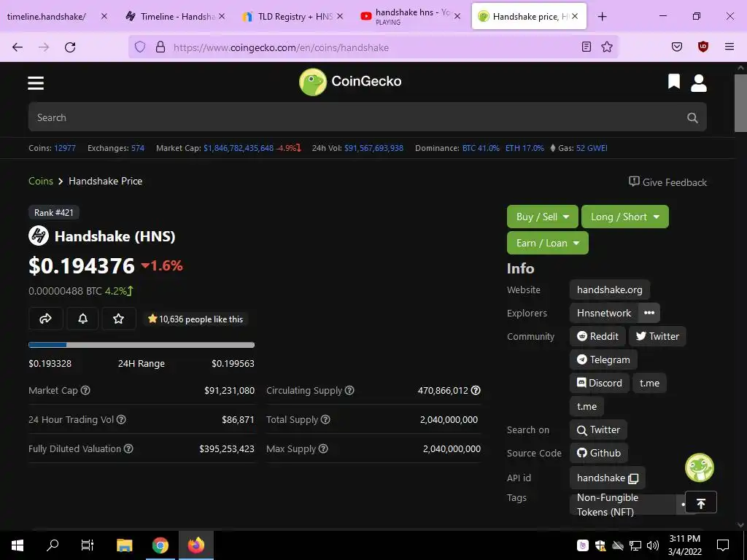
Task: Click the Coins count 12977 link
Action: click(x=65, y=148)
